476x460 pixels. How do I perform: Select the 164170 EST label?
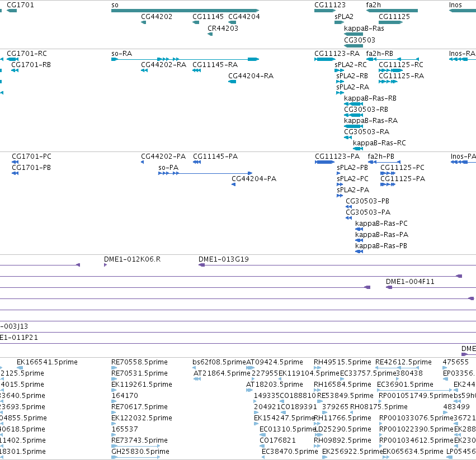coord(125,396)
